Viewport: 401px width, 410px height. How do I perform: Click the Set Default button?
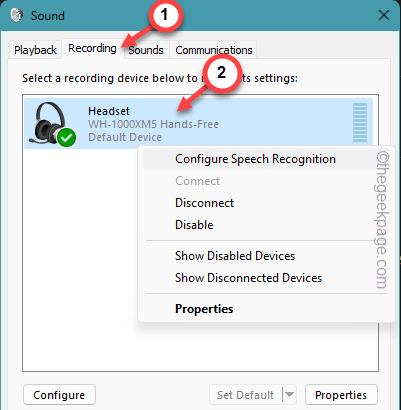(246, 395)
